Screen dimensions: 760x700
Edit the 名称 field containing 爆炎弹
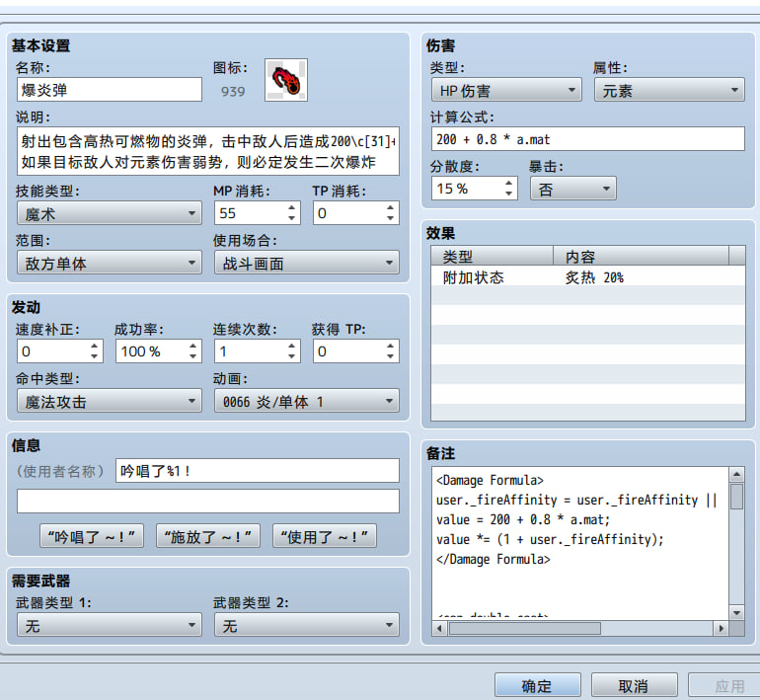pos(110,90)
